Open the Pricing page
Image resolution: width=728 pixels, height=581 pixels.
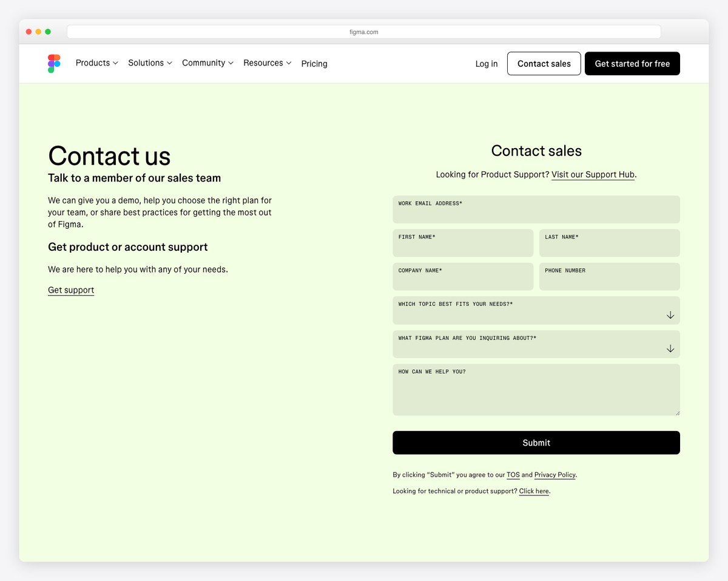pyautogui.click(x=314, y=63)
